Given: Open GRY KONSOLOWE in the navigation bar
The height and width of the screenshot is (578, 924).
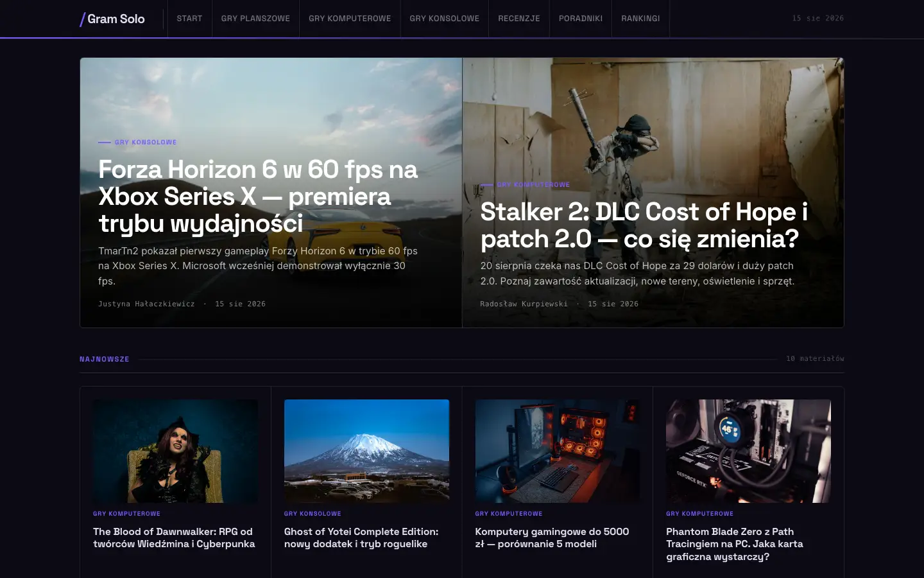Looking at the screenshot, I should click(445, 19).
